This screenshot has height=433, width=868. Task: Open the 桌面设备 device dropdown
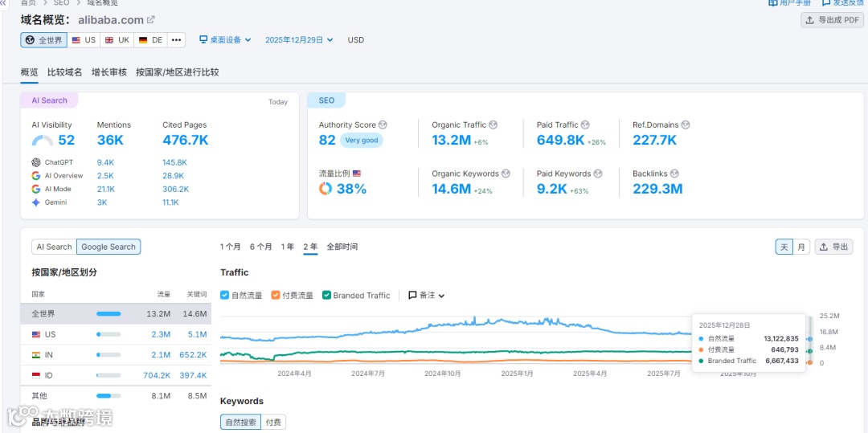coord(225,40)
